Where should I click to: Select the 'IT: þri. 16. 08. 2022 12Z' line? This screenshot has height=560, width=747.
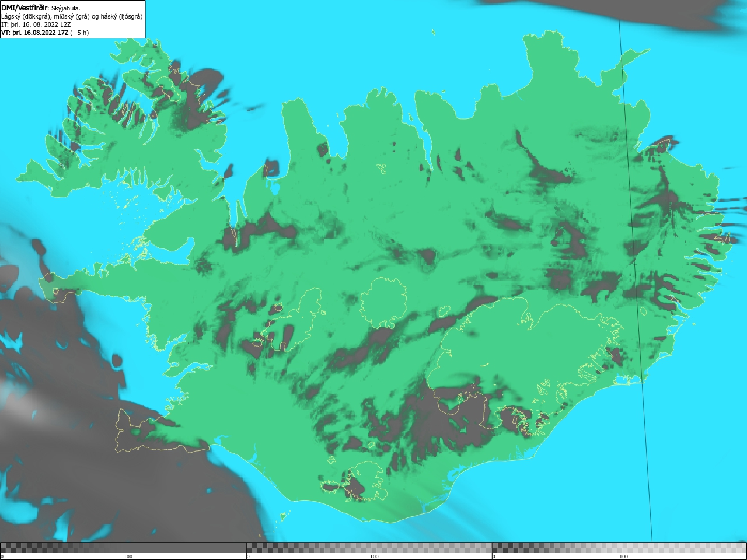(36, 24)
